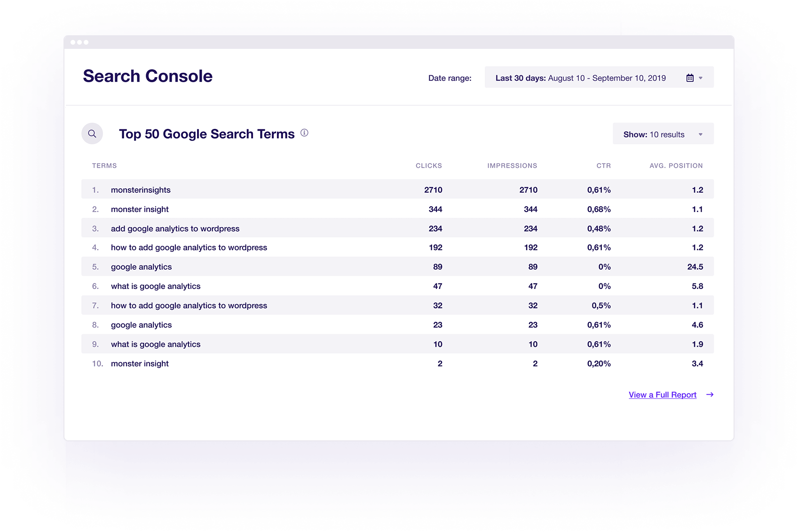Click the arrow icon after View a Full Report

[710, 395]
